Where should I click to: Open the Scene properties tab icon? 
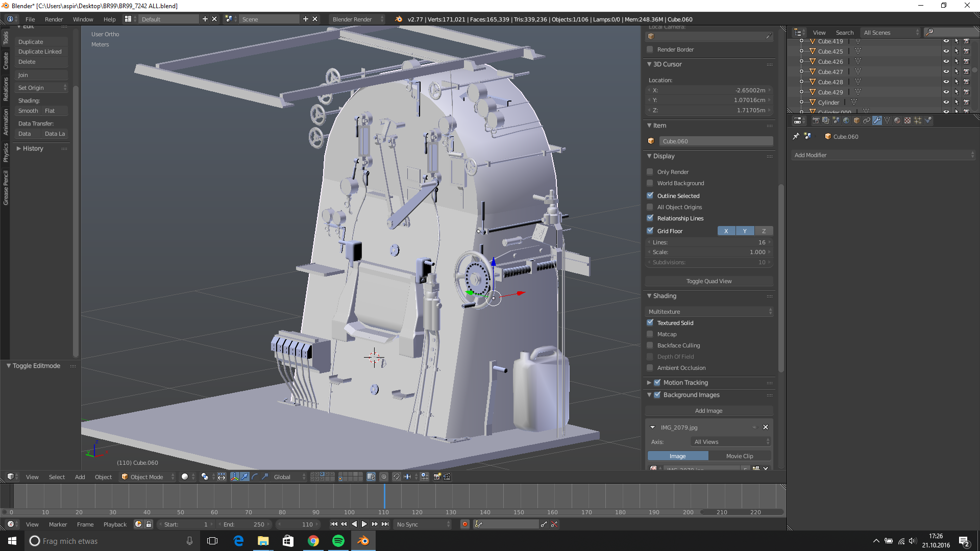[x=836, y=120]
